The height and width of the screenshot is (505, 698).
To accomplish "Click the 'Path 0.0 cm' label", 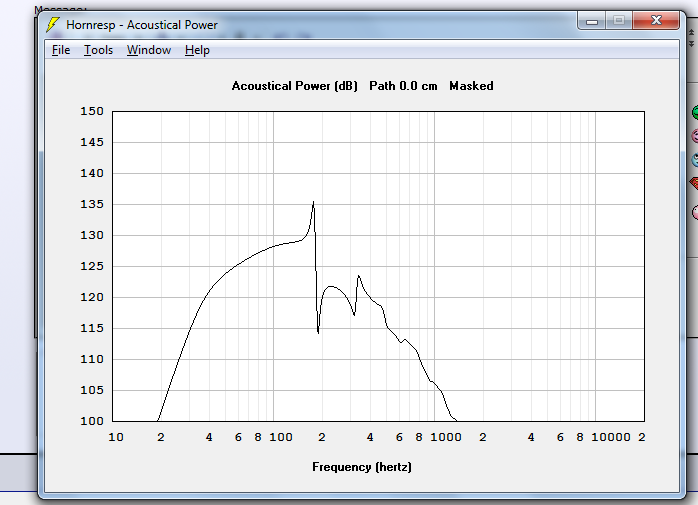I will [x=403, y=86].
